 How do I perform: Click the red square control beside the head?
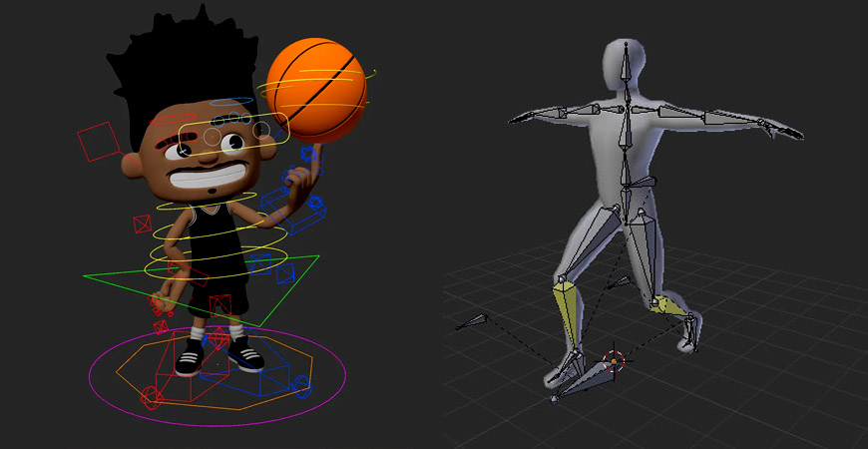pos(99,141)
